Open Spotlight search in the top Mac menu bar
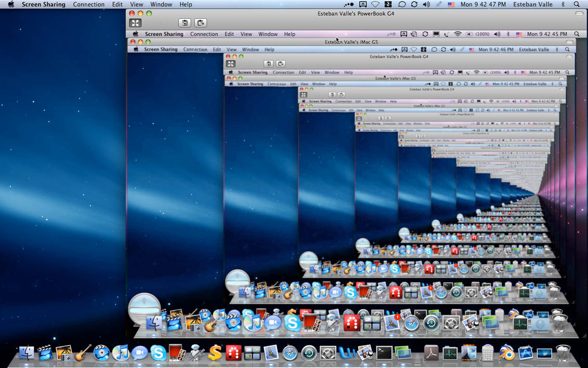The width and height of the screenshot is (588, 368). [x=577, y=4]
